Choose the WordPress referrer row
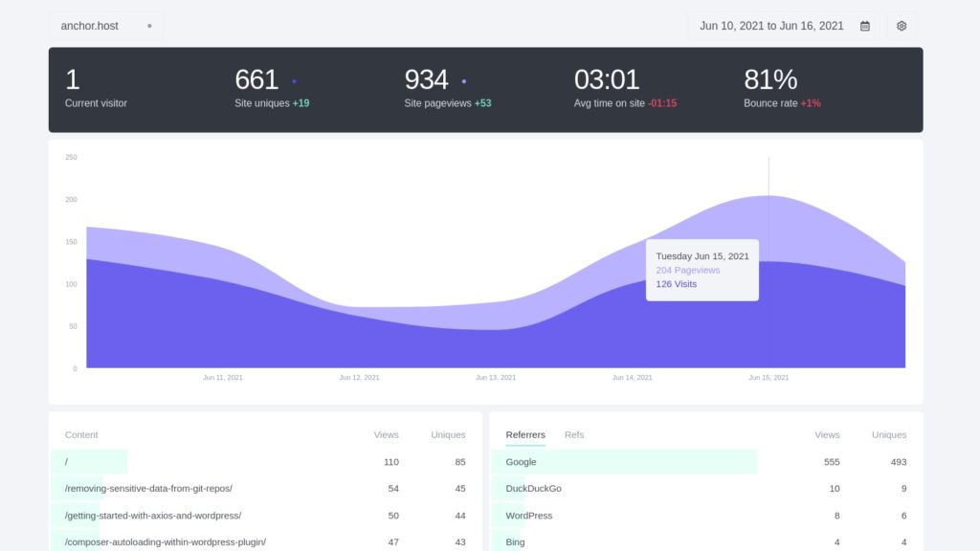 [x=528, y=516]
